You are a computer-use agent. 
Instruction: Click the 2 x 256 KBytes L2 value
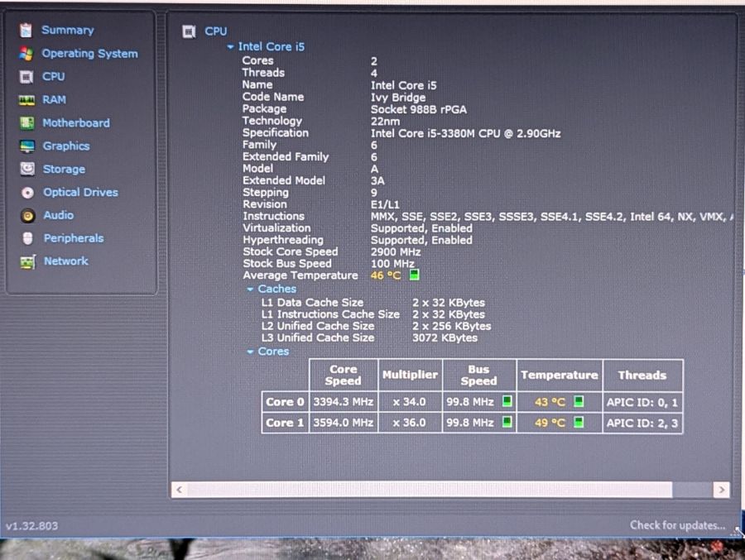click(x=451, y=326)
